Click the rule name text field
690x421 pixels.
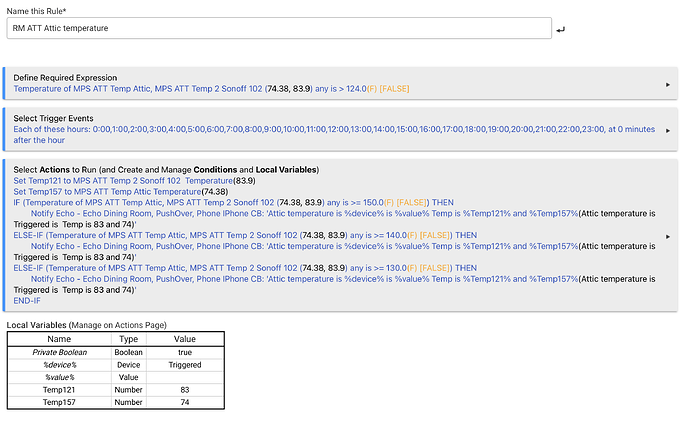278,28
